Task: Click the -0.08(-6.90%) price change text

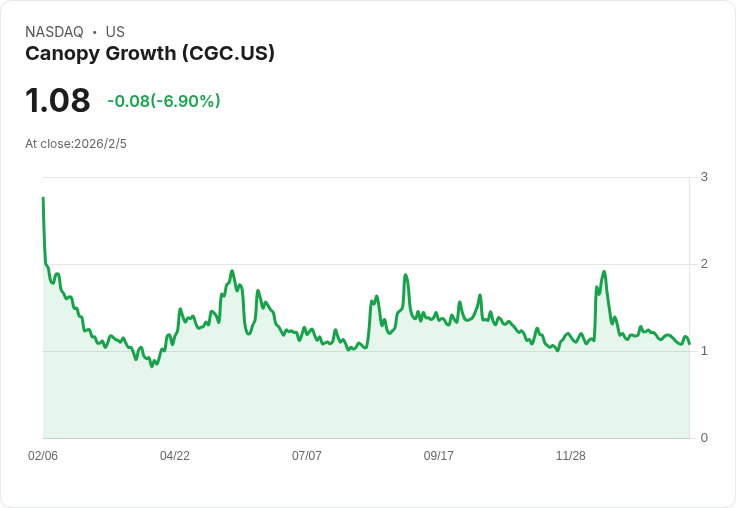Action: click(x=163, y=101)
